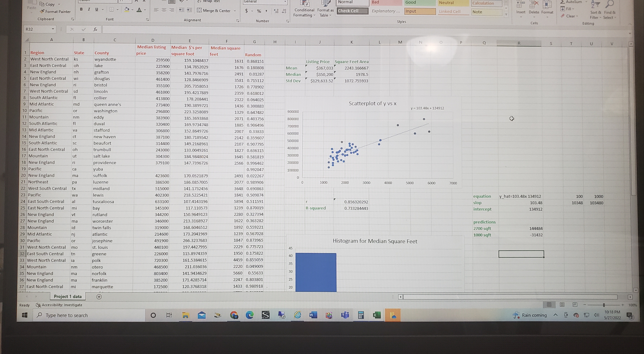The image size is (644, 354).
Task: Open the Merge & Center dropdown arrow
Action: coord(235,11)
